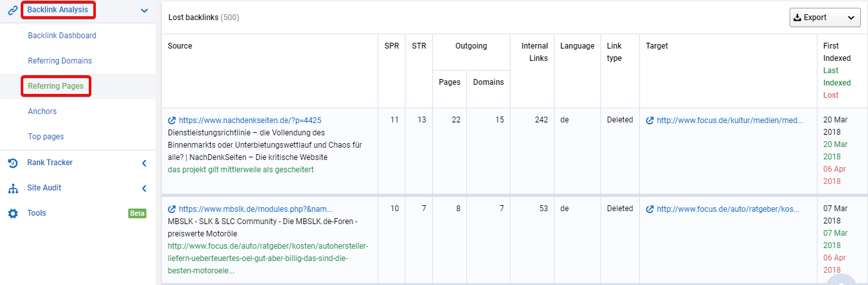Image resolution: width=868 pixels, height=285 pixels.
Task: Click the Outgoing column header
Action: tap(471, 46)
